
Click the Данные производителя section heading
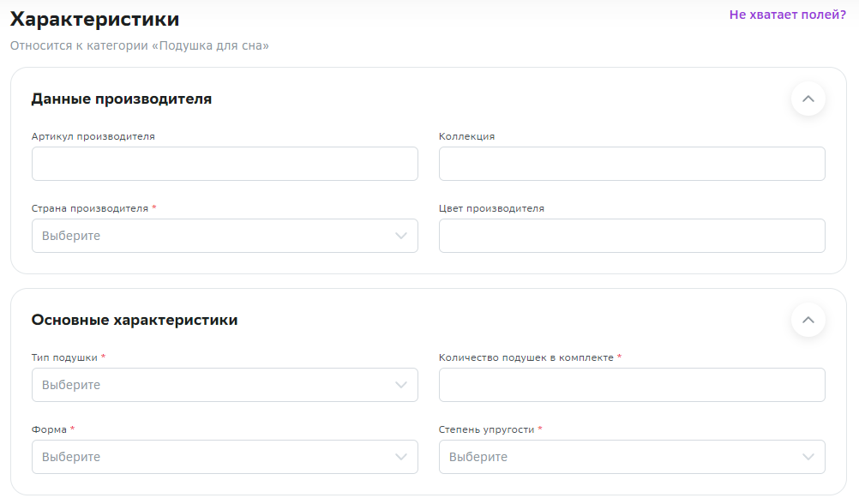[122, 99]
